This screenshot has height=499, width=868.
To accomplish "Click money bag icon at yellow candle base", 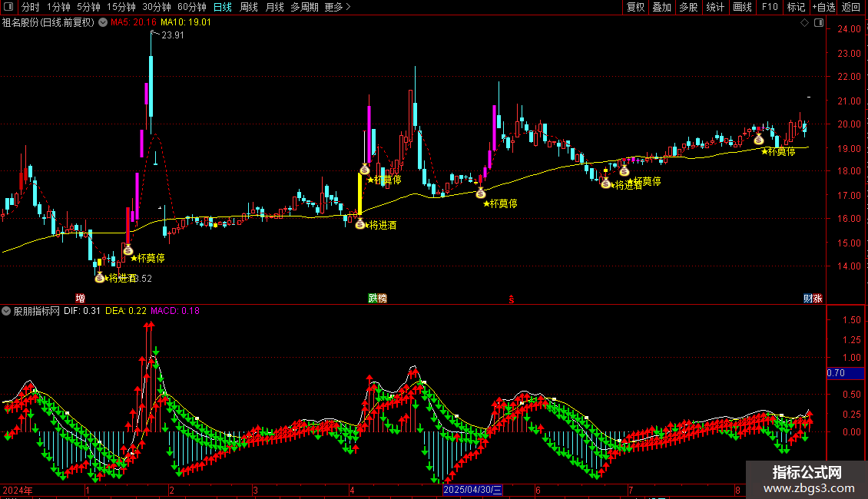I will click(359, 224).
